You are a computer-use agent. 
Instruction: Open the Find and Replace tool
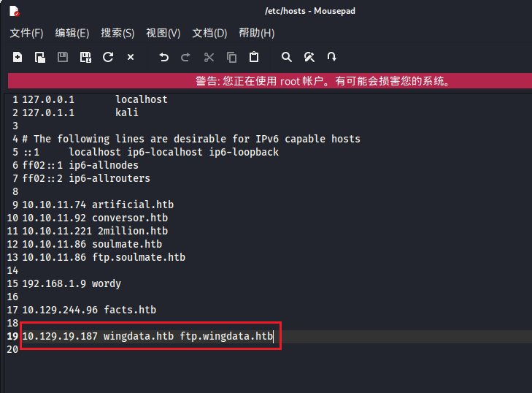309,57
